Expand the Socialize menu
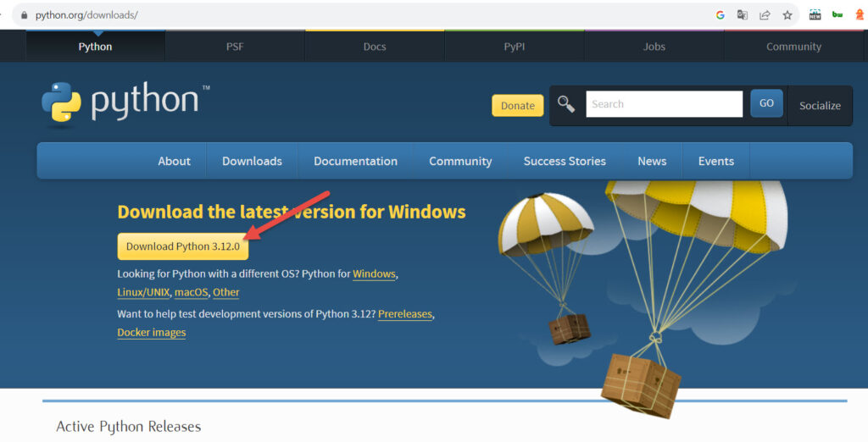The height and width of the screenshot is (442, 868). (x=820, y=106)
